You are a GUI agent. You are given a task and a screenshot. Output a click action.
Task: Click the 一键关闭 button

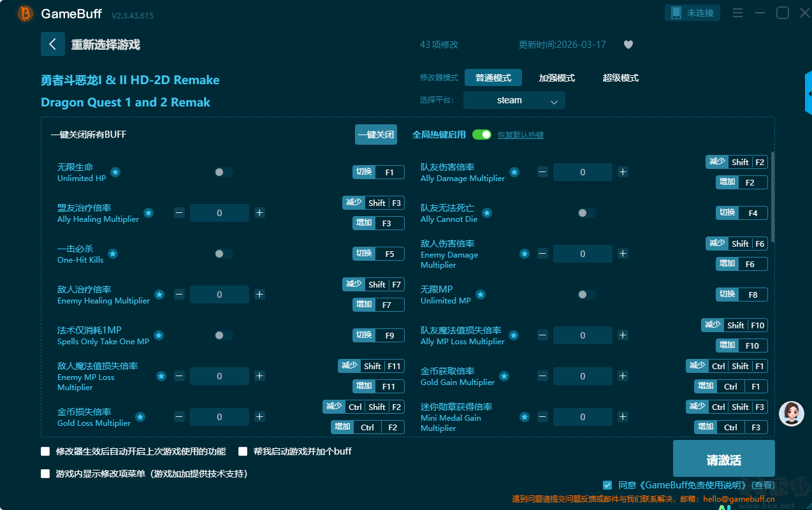(376, 135)
